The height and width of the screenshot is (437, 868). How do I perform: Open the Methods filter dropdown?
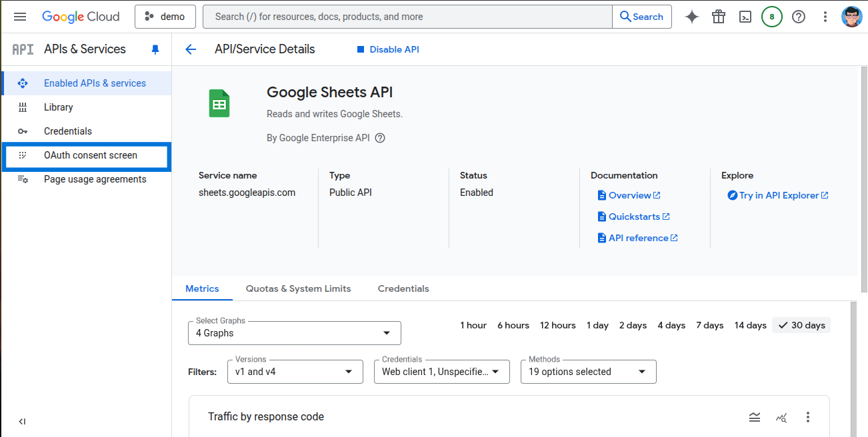[x=589, y=372]
